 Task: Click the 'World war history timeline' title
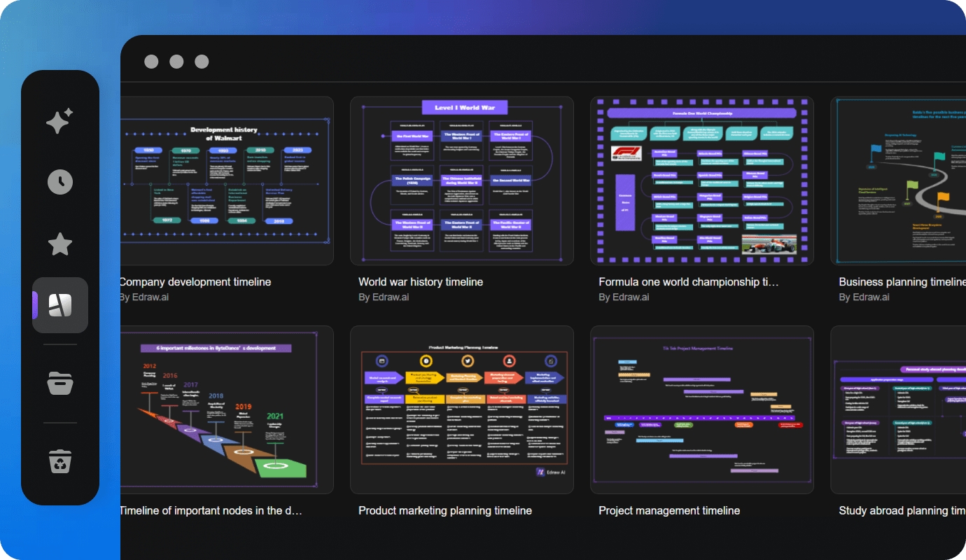pyautogui.click(x=421, y=282)
